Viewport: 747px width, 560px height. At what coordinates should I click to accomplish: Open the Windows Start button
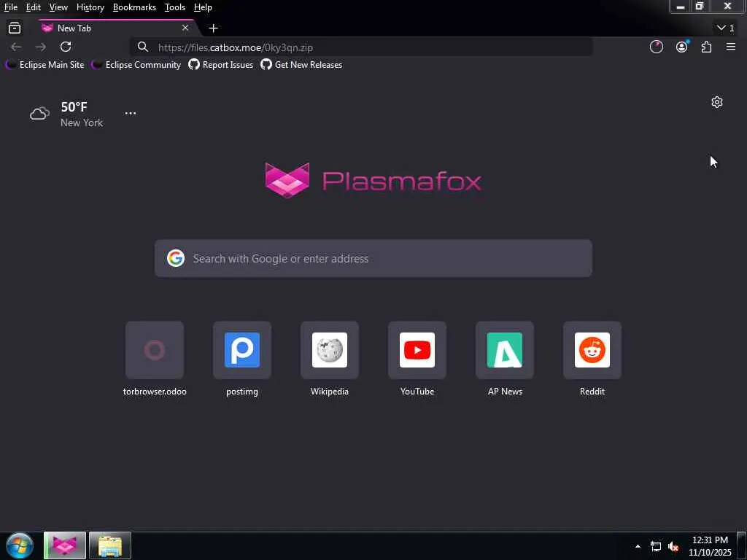click(x=20, y=545)
